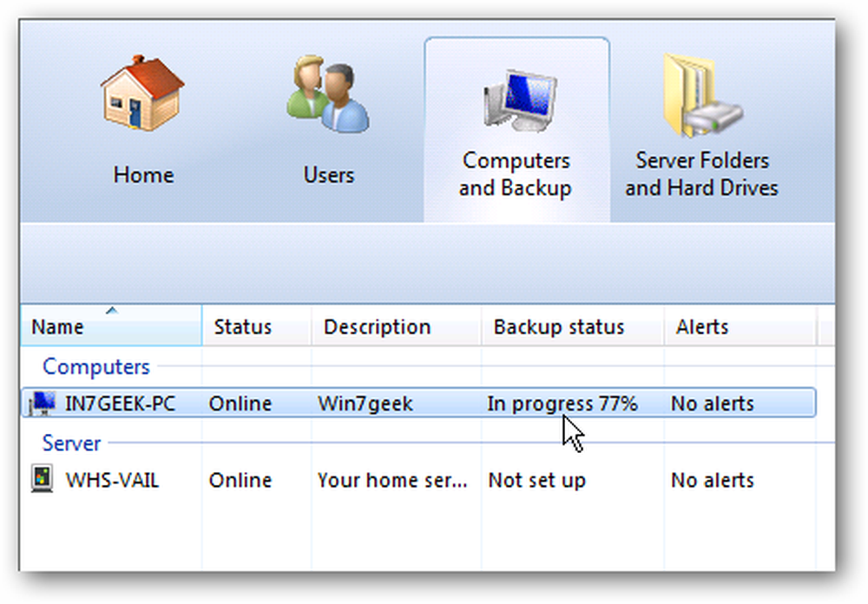Click 'No alerts' for WHS-VAIL
Viewport: 868px width, 604px height.
[x=713, y=479]
